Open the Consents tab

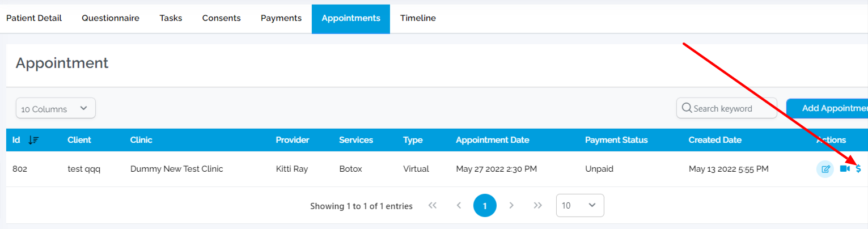[x=222, y=18]
